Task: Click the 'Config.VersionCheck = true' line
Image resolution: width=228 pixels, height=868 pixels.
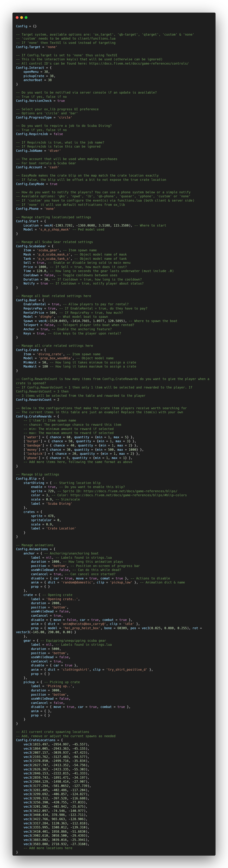Action: [x=40, y=101]
